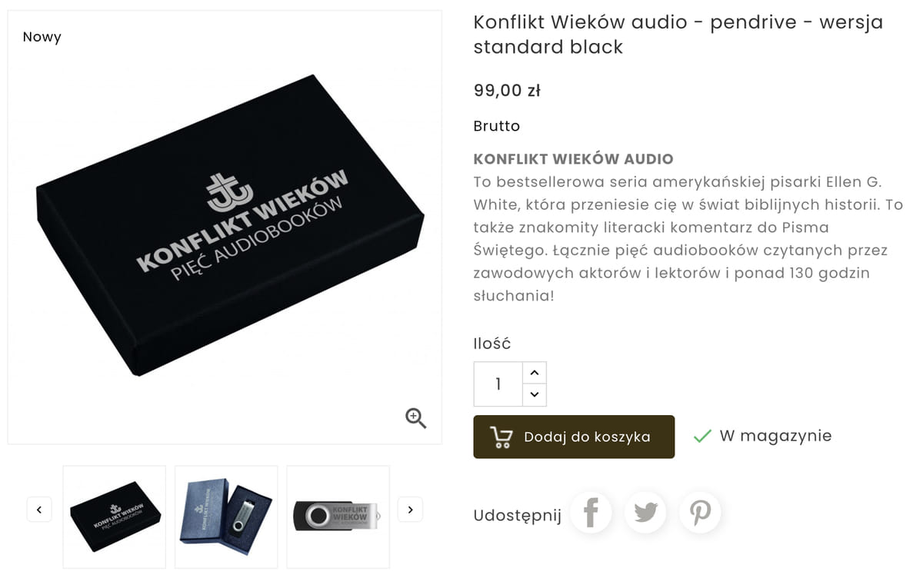Click the Konflikt Wieków product title

(678, 34)
